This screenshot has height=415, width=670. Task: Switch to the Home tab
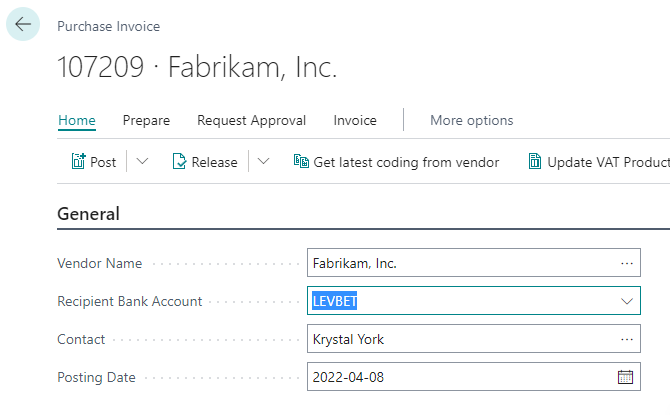77,121
